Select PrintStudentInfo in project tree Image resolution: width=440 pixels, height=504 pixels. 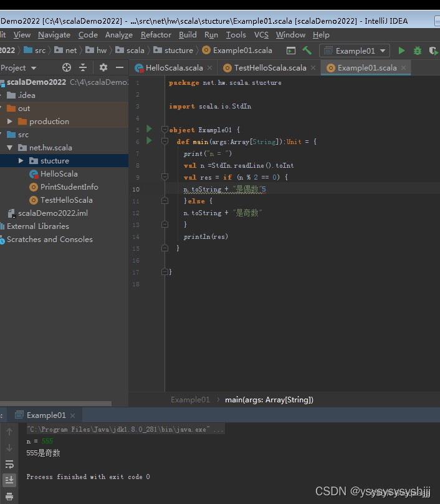tap(64, 187)
